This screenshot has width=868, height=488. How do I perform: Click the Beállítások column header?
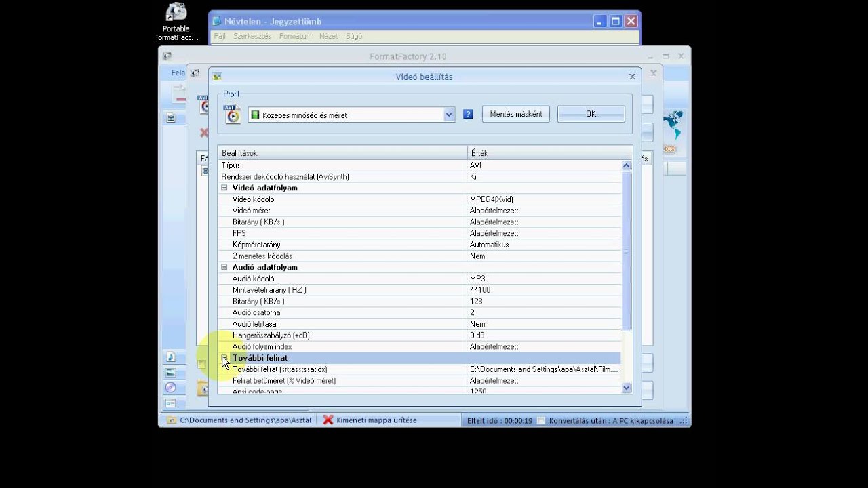tap(342, 153)
